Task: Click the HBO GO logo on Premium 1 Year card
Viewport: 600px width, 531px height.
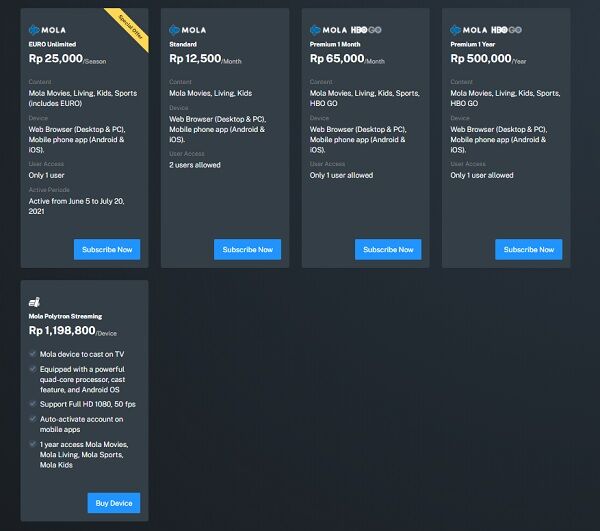Action: 506,30
